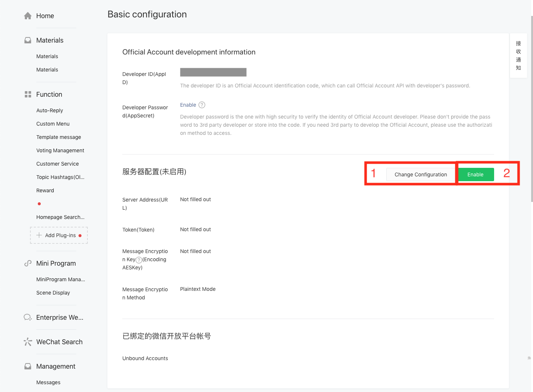This screenshot has height=392, width=533.
Task: Click the question mark beside Encryption Key
Action: 139,260
